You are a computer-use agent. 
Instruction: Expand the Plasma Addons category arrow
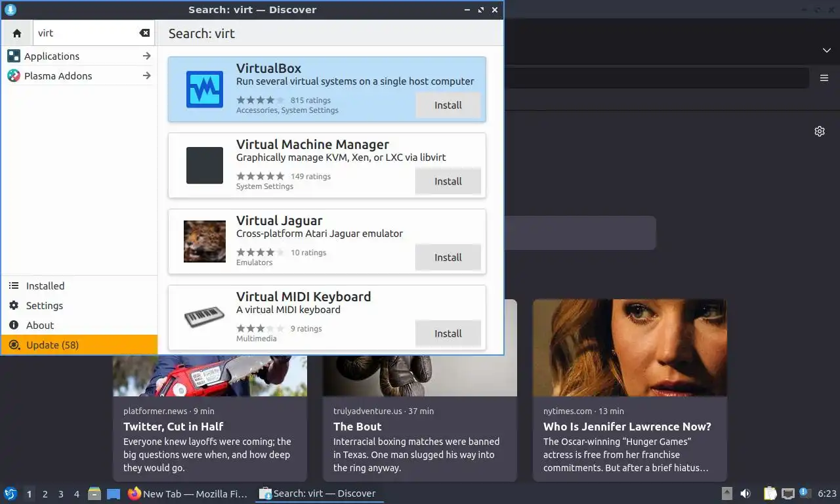[147, 75]
